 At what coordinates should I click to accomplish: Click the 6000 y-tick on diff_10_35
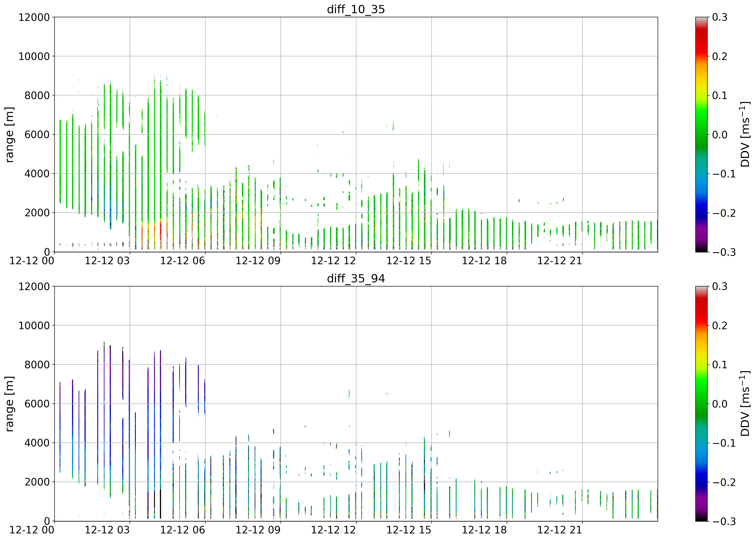coord(37,135)
